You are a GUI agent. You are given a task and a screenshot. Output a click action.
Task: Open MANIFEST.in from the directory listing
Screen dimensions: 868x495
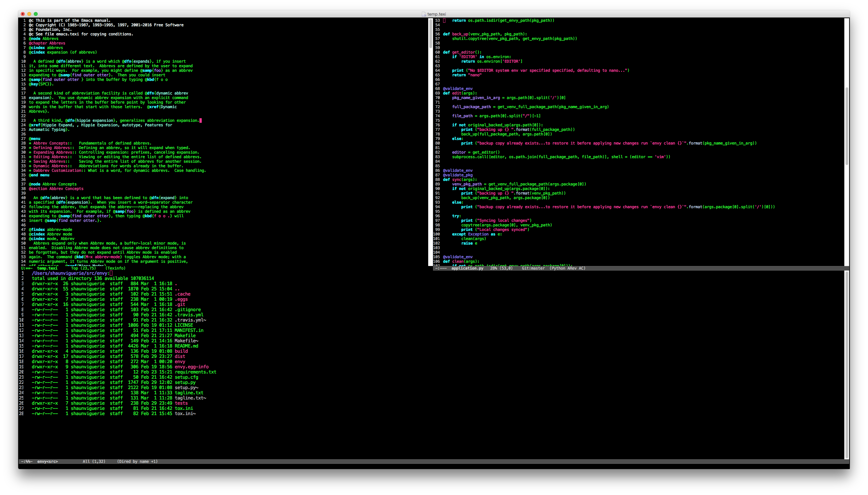[x=189, y=330]
